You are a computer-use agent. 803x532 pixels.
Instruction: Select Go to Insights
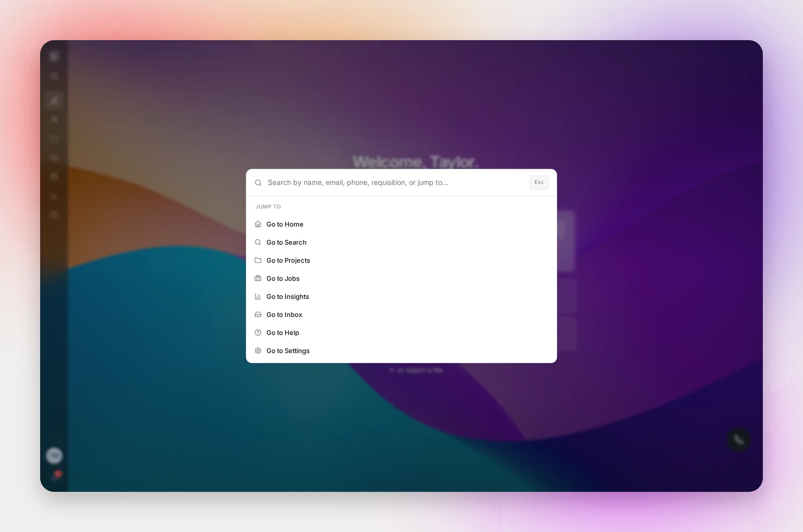pyautogui.click(x=401, y=297)
